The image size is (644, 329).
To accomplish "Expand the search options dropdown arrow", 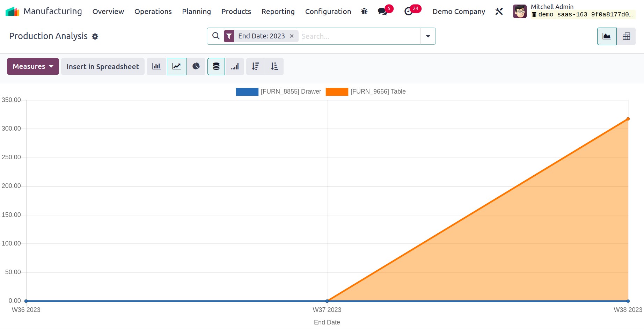I will 428,36.
